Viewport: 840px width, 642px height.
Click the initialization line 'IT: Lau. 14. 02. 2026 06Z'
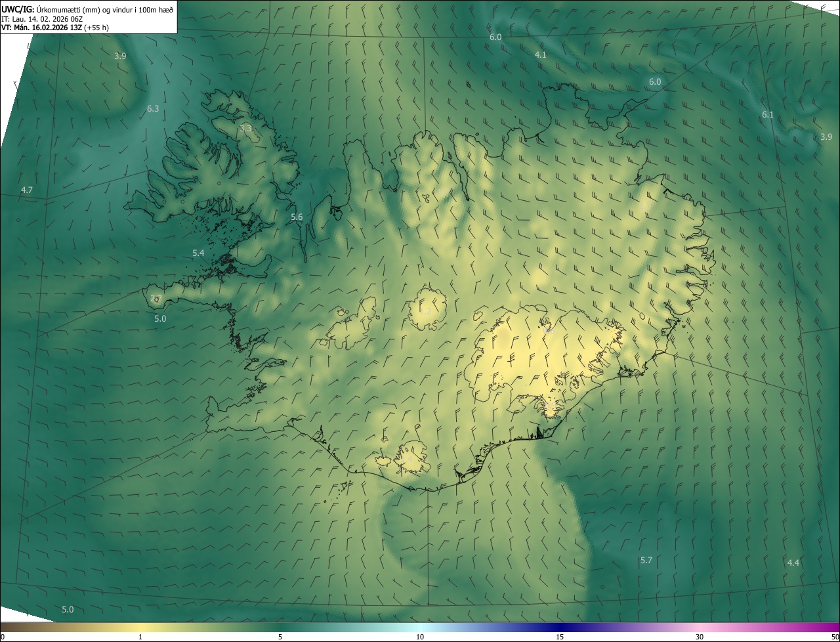pyautogui.click(x=42, y=18)
